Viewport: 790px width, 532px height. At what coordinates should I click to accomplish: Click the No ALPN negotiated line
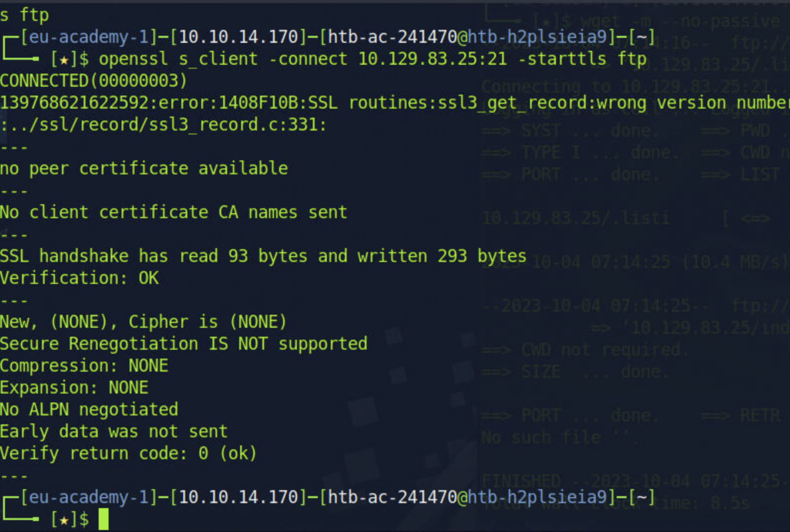[89, 409]
